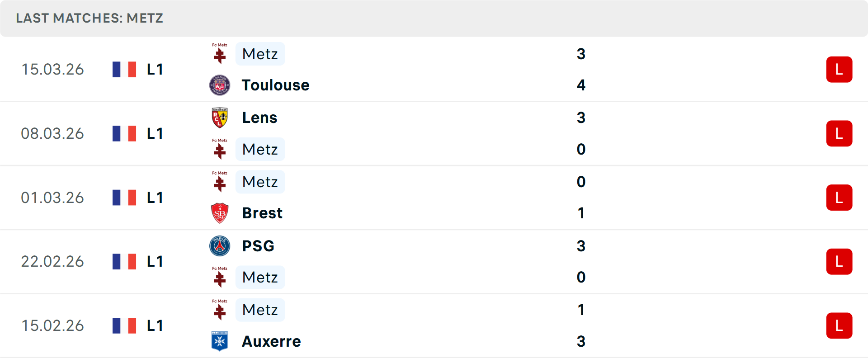Click L1 league label for 08.03.26 match
The width and height of the screenshot is (868, 358).
tap(155, 134)
